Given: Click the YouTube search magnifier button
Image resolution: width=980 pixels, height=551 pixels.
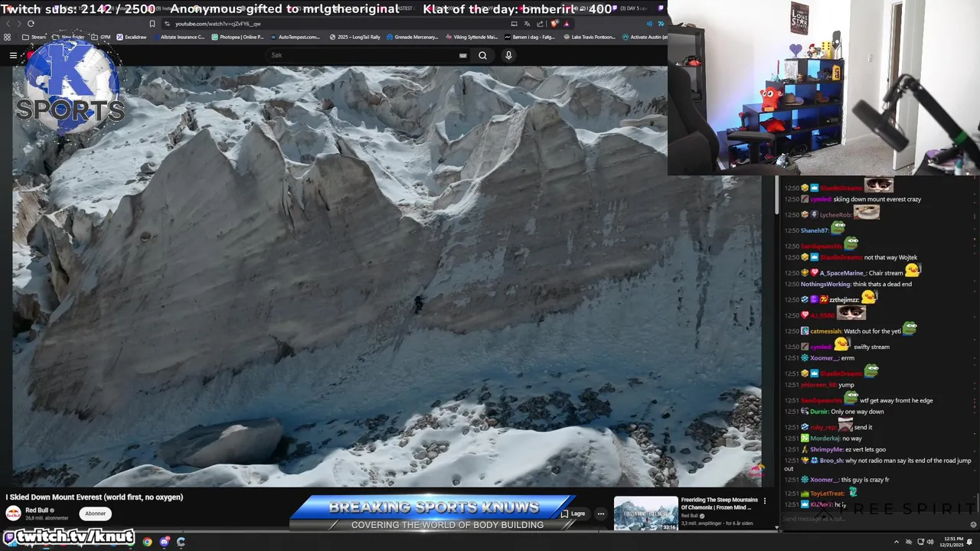Looking at the screenshot, I should coord(482,55).
